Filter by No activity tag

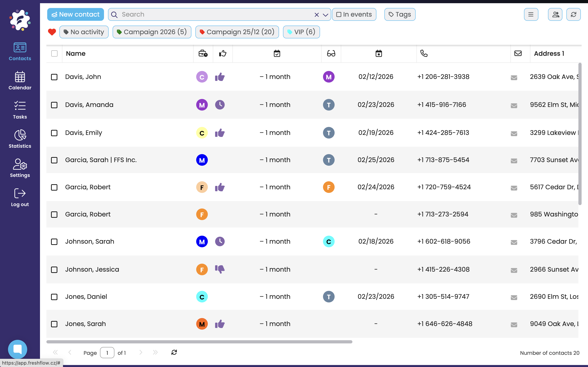coord(84,32)
